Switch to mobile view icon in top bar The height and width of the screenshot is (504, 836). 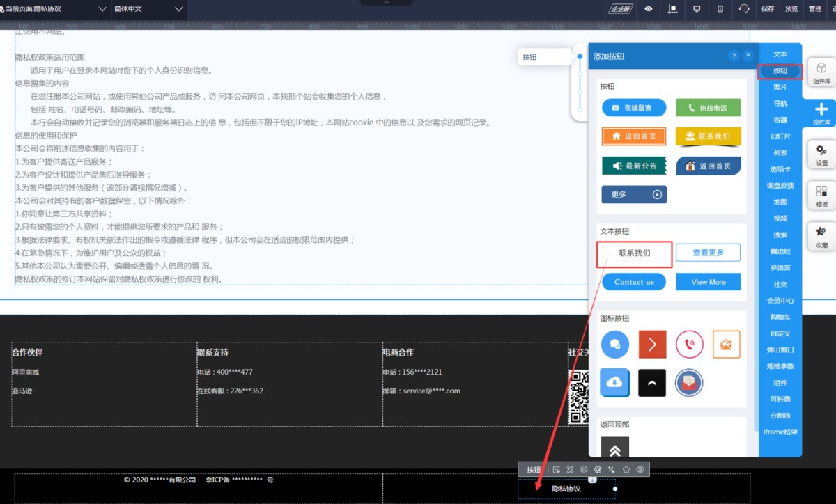[720, 9]
